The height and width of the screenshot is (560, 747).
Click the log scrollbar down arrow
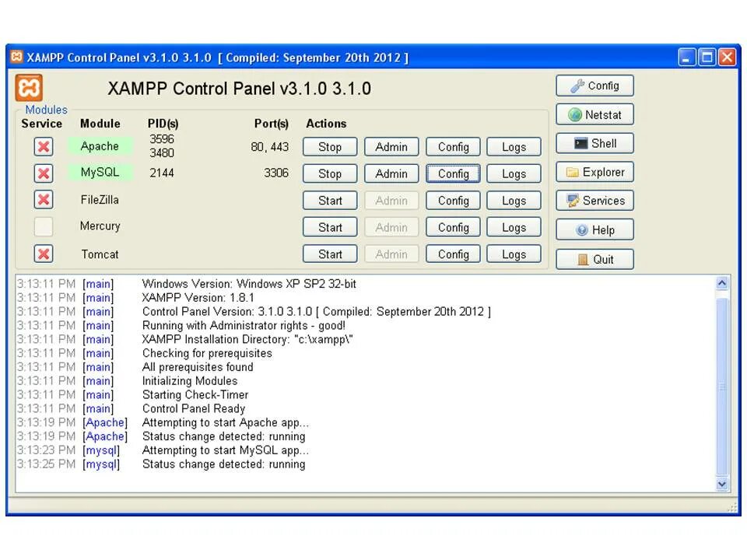pyautogui.click(x=722, y=485)
